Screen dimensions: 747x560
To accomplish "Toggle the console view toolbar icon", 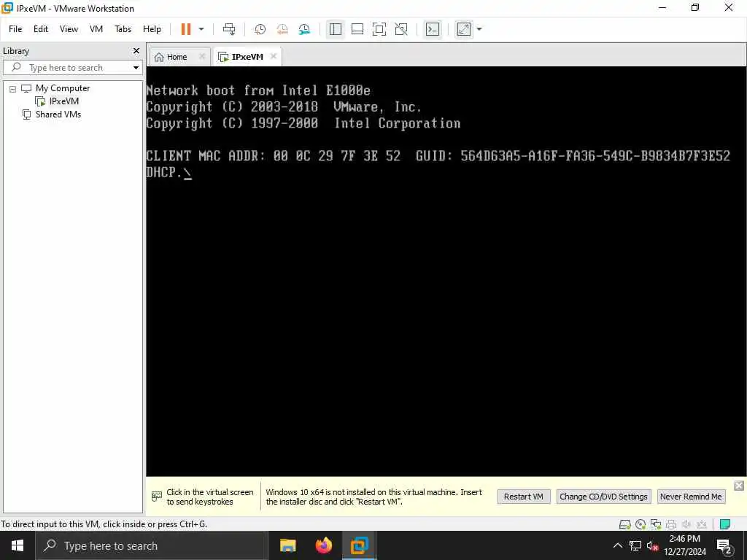I will click(x=432, y=29).
